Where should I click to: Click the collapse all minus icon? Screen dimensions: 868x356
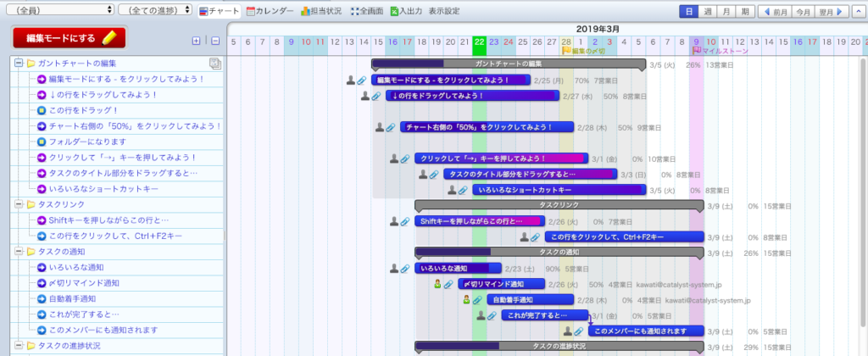pyautogui.click(x=214, y=41)
